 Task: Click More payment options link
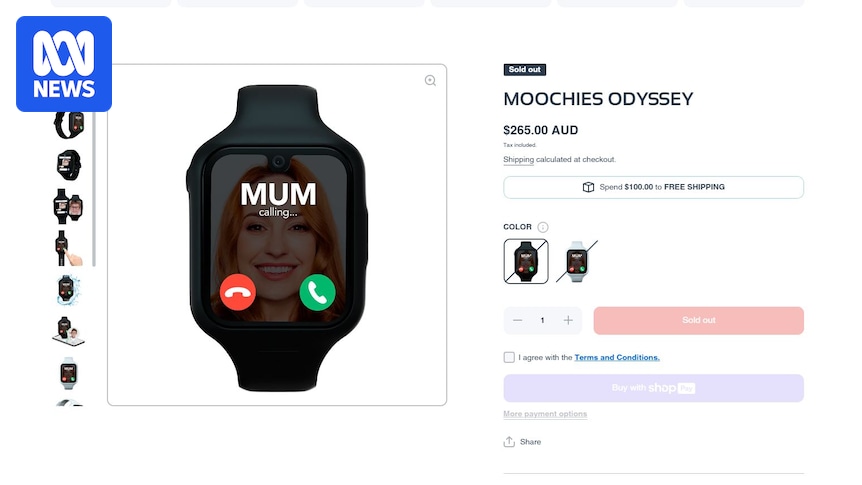coord(545,414)
